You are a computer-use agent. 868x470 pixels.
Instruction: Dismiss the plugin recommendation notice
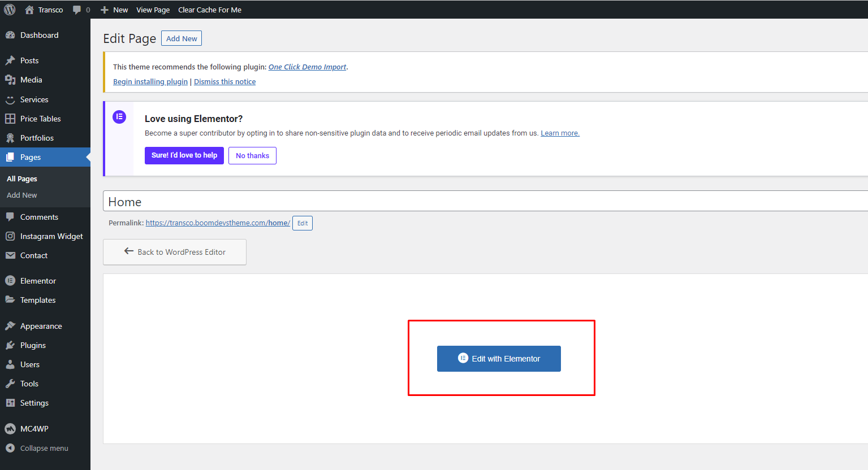224,82
